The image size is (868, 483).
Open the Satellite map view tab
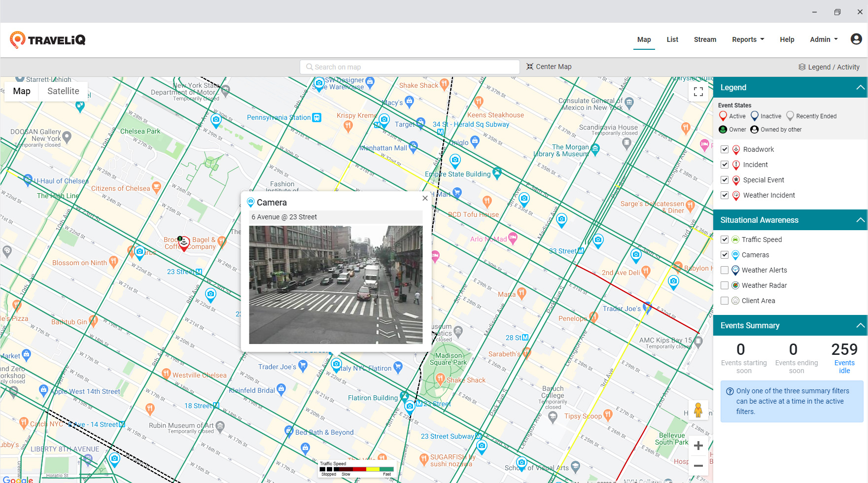pos(63,91)
